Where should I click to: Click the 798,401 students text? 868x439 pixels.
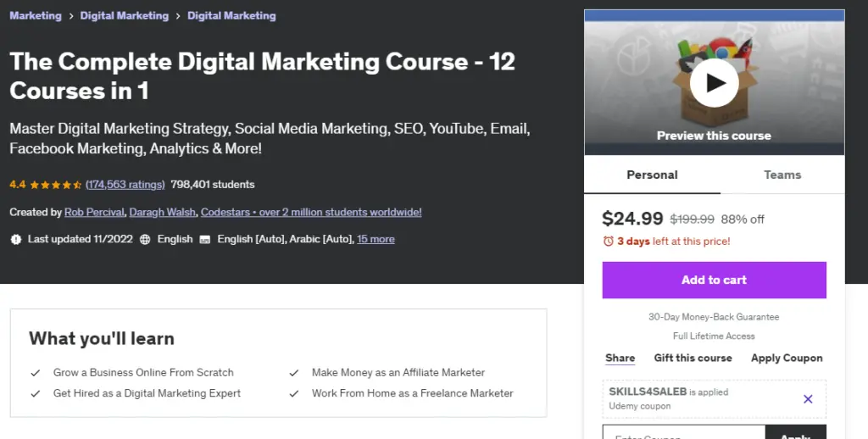coord(213,185)
